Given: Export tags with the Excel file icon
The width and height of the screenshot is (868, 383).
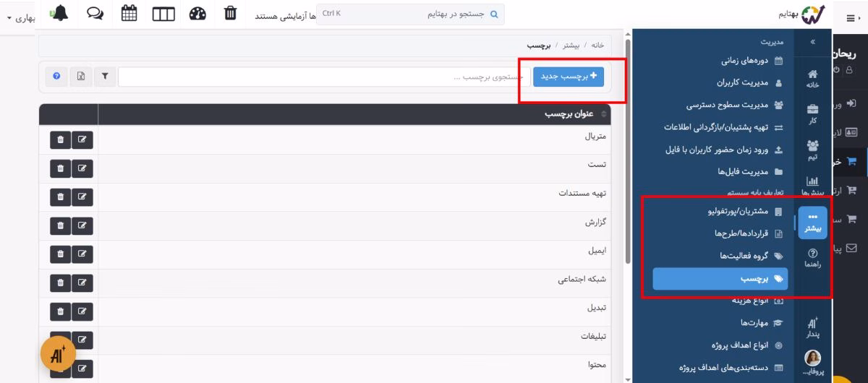Looking at the screenshot, I should pyautogui.click(x=81, y=76).
